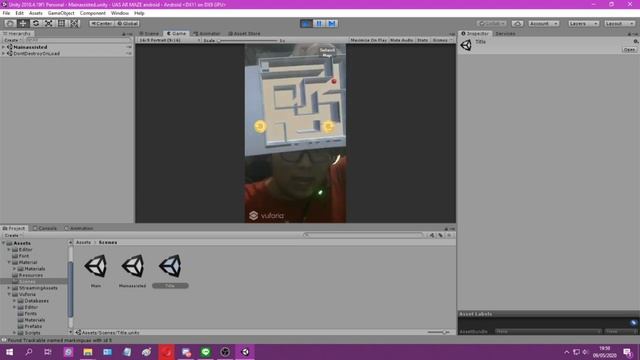Image resolution: width=640 pixels, height=360 pixels.
Task: Open the notification center icon
Action: 627,352
